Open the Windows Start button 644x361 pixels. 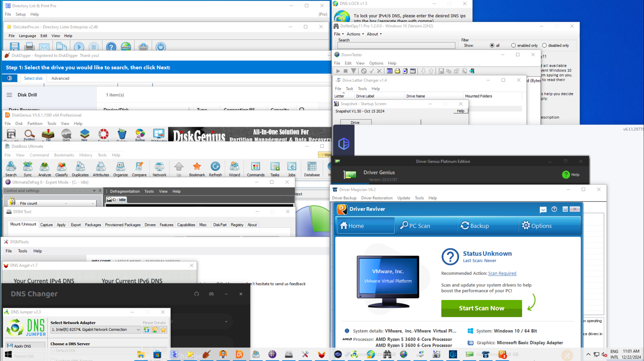pyautogui.click(x=8, y=354)
